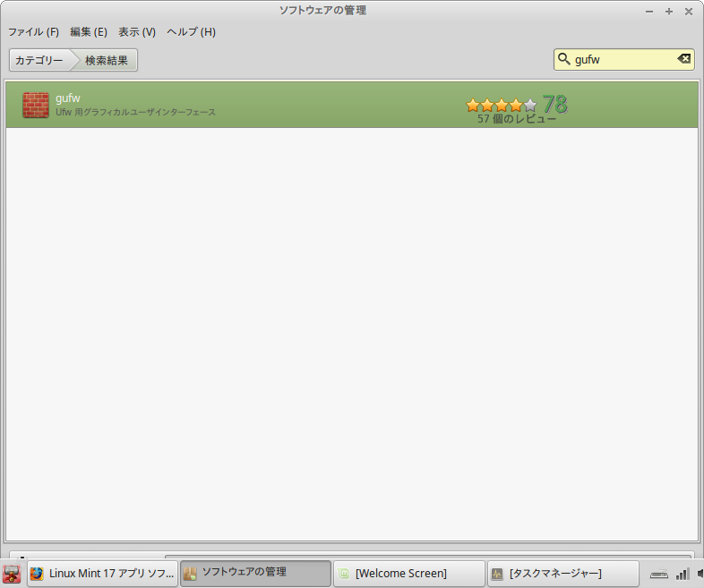Viewport: 704px width, 588px height.
Task: Open the ファイル (F) menu
Action: point(34,32)
